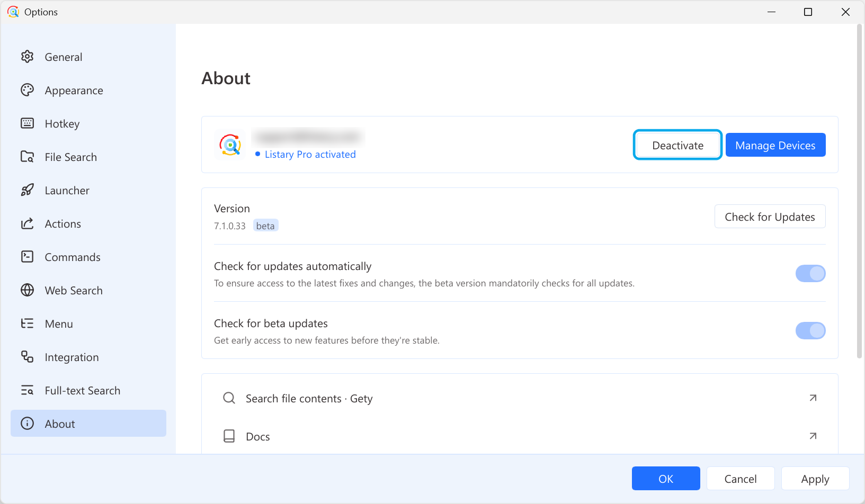Click the Commands terminal icon

tap(27, 257)
